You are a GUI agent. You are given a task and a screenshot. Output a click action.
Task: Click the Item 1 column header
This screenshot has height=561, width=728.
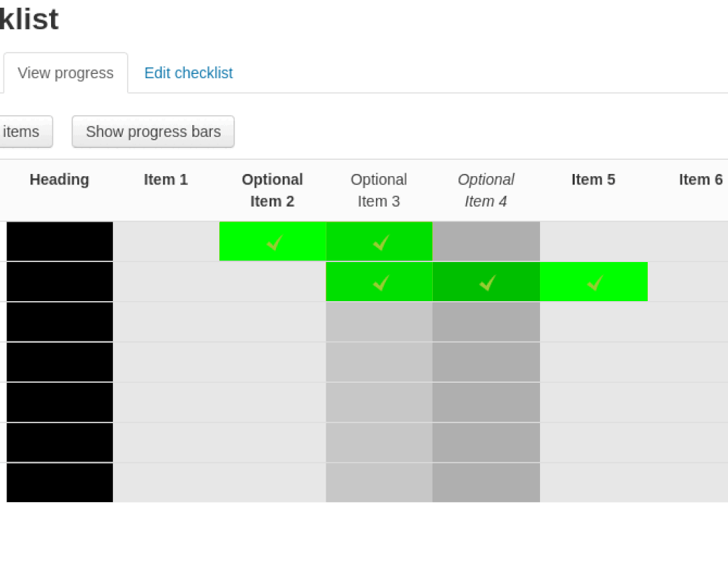[x=165, y=180]
